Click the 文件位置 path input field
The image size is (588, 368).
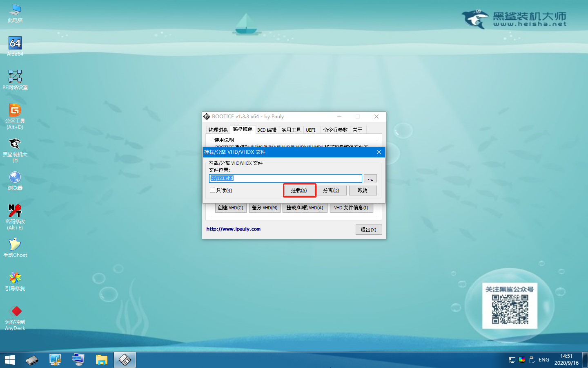(285, 179)
